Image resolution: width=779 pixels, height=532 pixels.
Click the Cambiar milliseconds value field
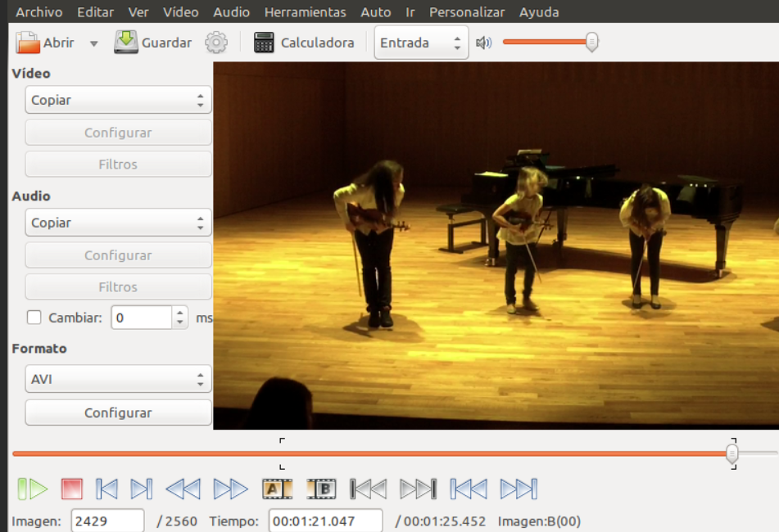point(142,318)
